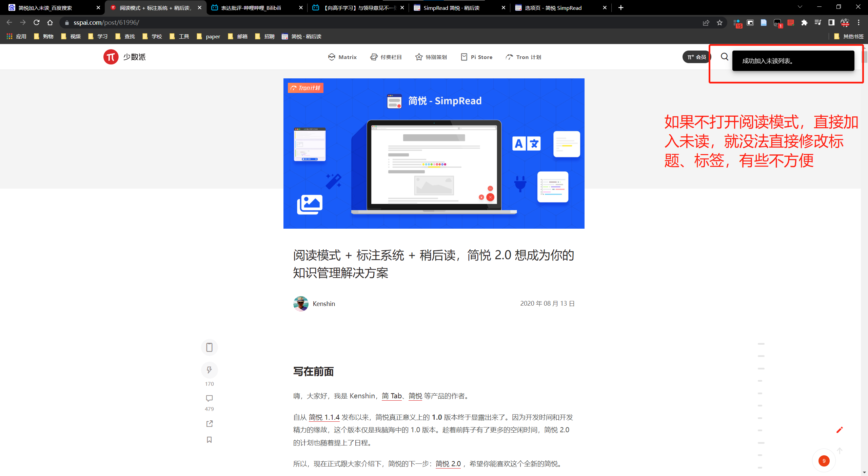The height and width of the screenshot is (476, 868).
Task: Expand the 购物 bookmark folder
Action: pos(44,36)
